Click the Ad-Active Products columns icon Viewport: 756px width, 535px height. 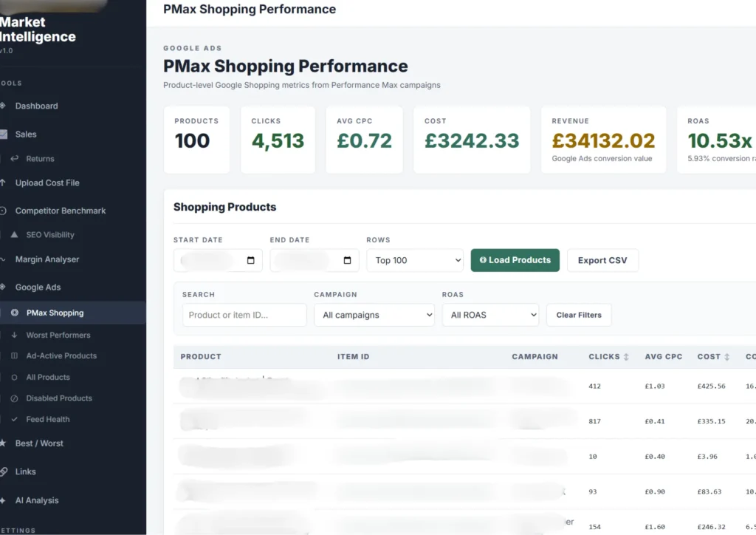point(15,355)
